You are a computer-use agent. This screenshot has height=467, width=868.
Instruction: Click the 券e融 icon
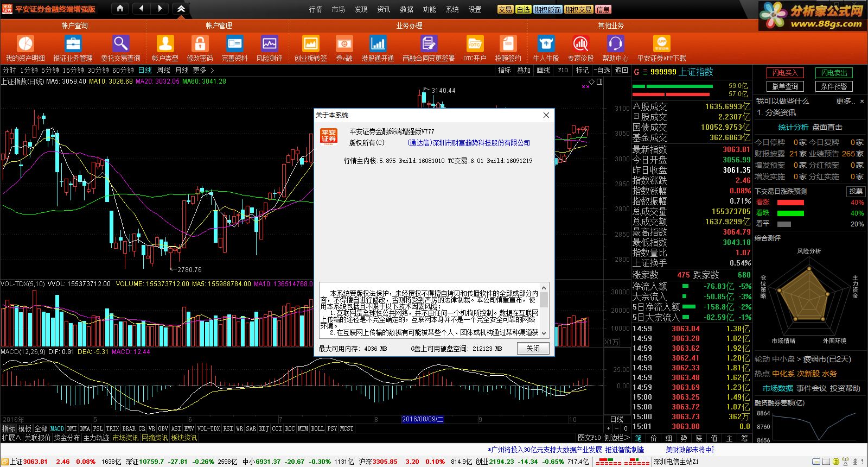[x=344, y=43]
